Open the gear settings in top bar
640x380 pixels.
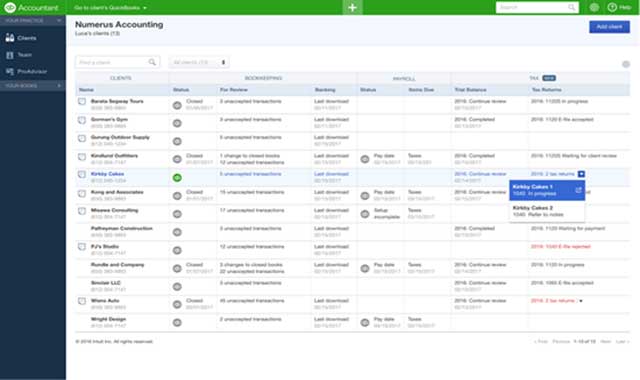click(594, 7)
